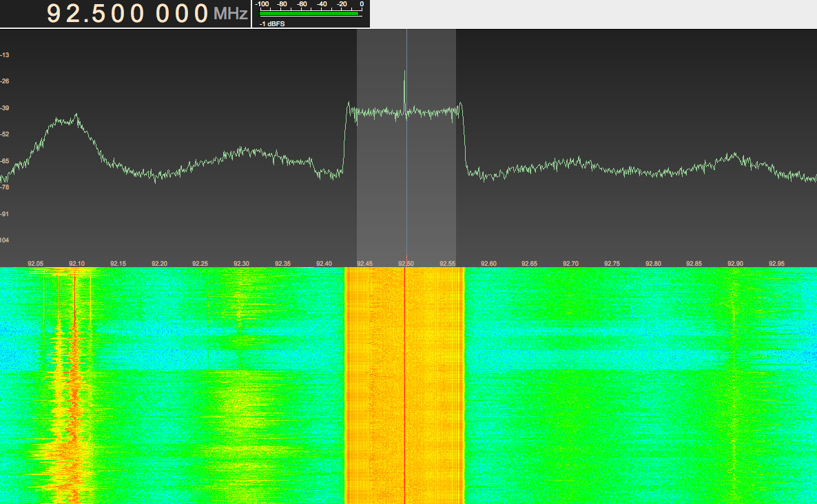Click the 92.10 frequency axis label
Viewport: 817px width, 504px height.
76,264
